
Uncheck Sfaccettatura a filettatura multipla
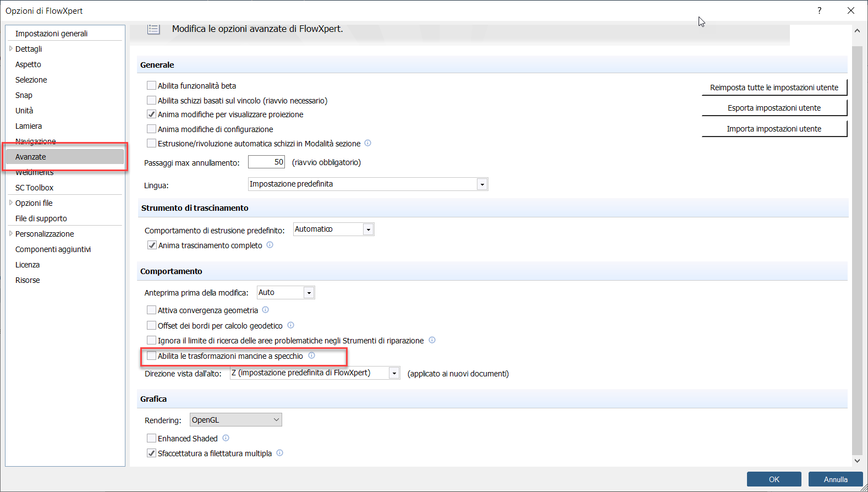pos(151,453)
